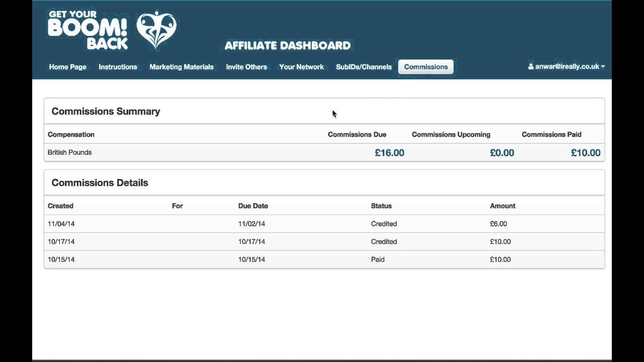The width and height of the screenshot is (644, 362).
Task: Open the Your Network tab
Action: coord(301,67)
